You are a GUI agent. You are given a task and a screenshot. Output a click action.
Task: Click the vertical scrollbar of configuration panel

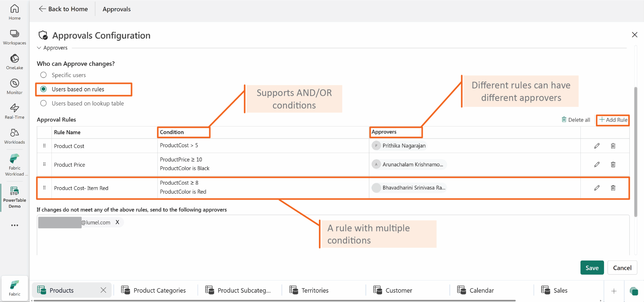(x=636, y=151)
